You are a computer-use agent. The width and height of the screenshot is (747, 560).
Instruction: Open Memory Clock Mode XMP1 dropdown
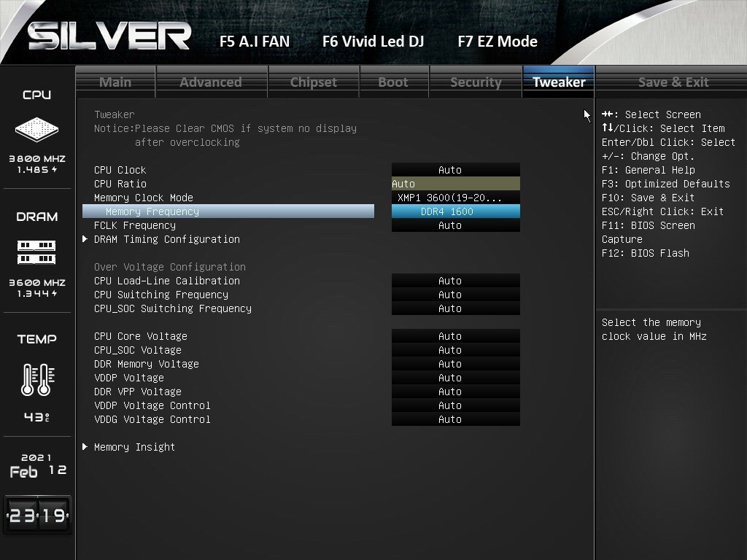tap(455, 198)
